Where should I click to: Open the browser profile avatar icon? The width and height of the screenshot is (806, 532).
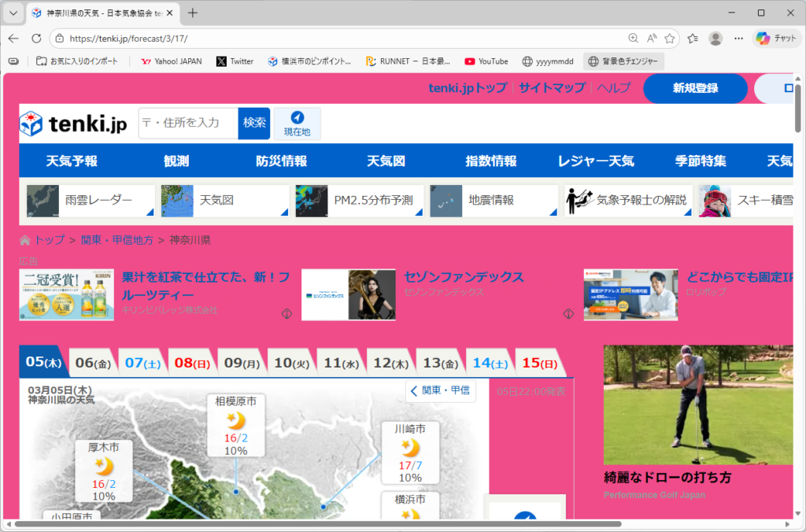715,38
